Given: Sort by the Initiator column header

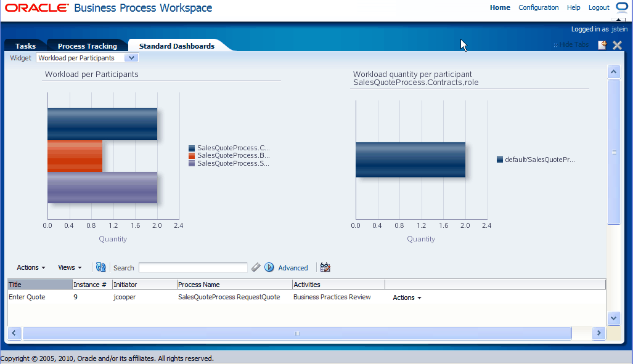Looking at the screenshot, I should [x=144, y=285].
